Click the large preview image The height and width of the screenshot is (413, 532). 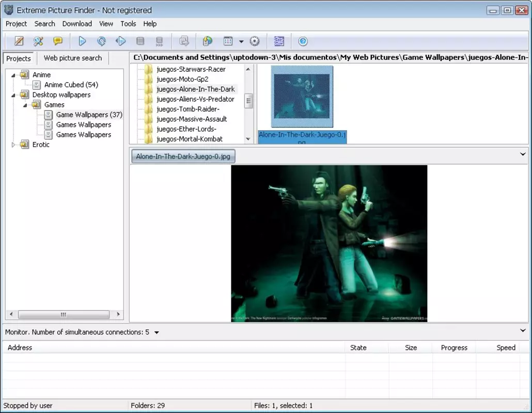329,244
